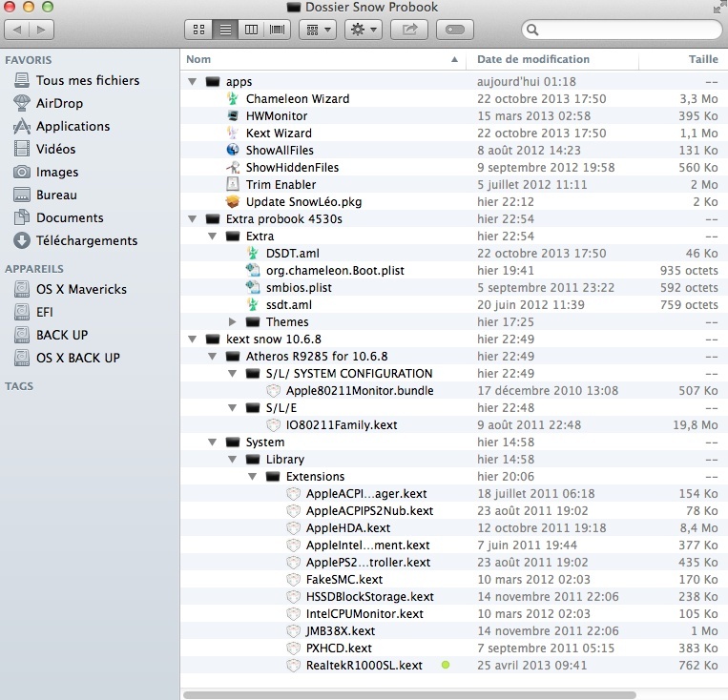Select OS X BACK UP volume

point(67,358)
